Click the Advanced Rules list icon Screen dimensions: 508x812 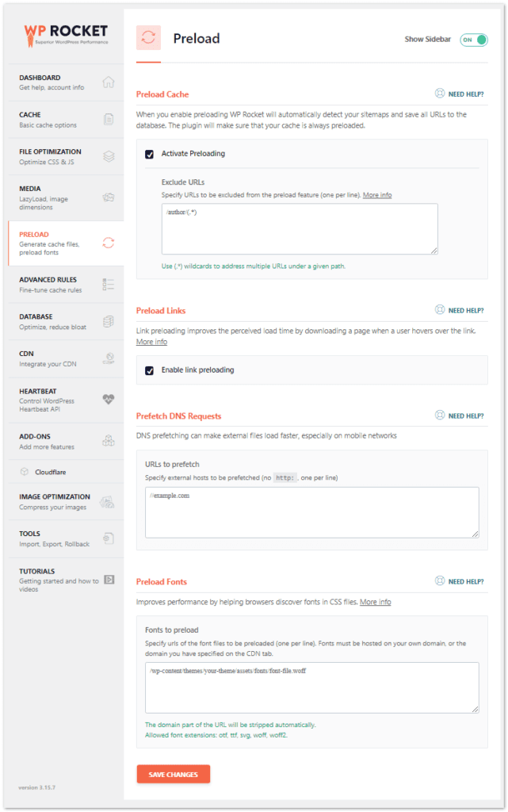tap(108, 285)
